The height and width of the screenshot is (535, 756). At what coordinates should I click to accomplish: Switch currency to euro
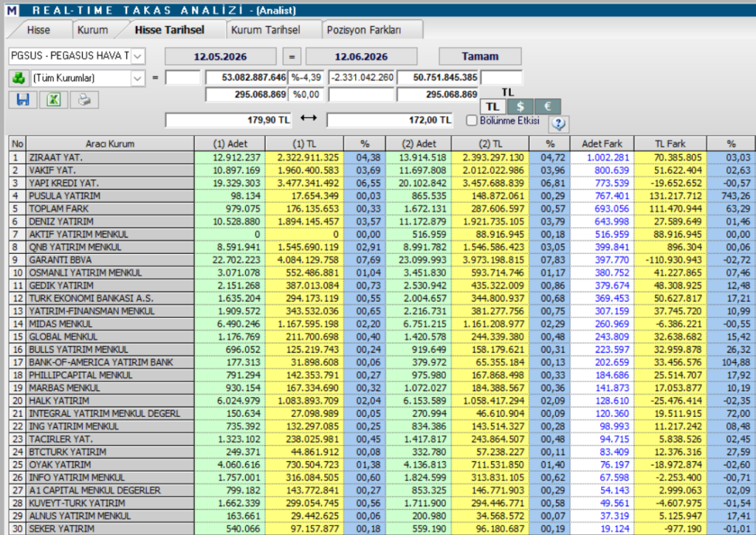[547, 106]
